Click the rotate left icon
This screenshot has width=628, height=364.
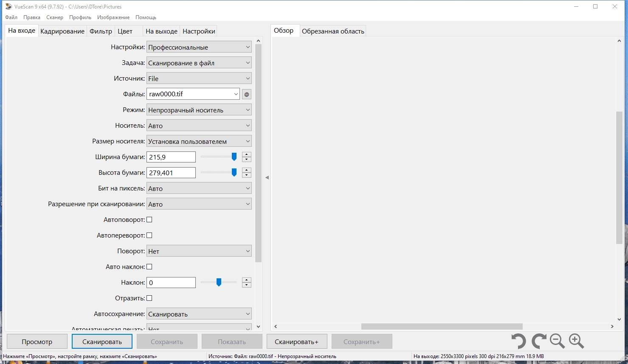[x=518, y=341]
